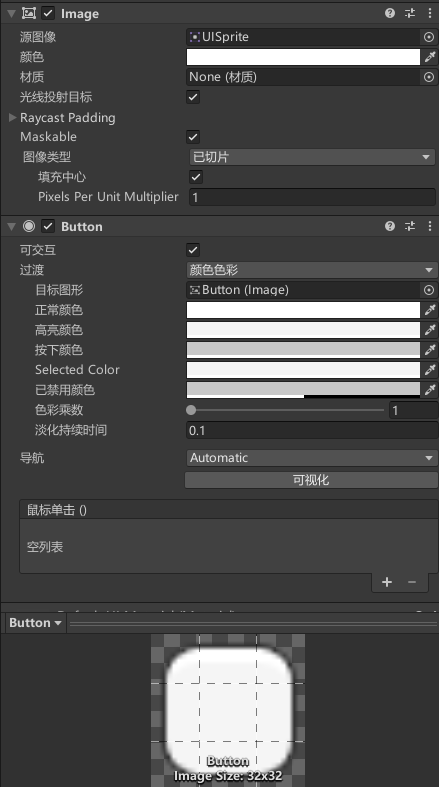Disable the Button component checkbox
The image size is (439, 787).
click(x=48, y=226)
